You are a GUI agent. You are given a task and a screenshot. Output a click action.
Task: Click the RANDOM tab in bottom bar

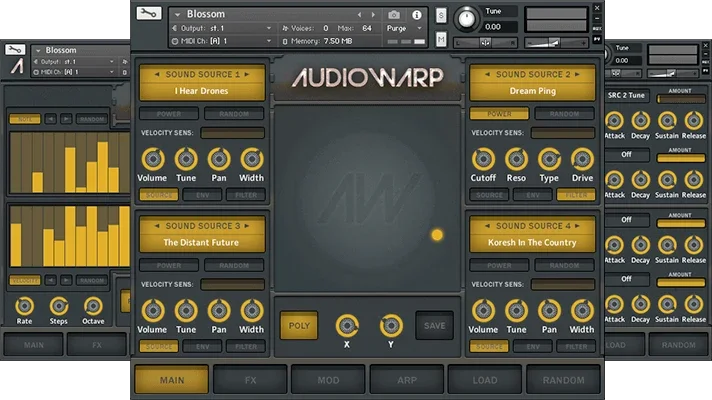coord(564,380)
